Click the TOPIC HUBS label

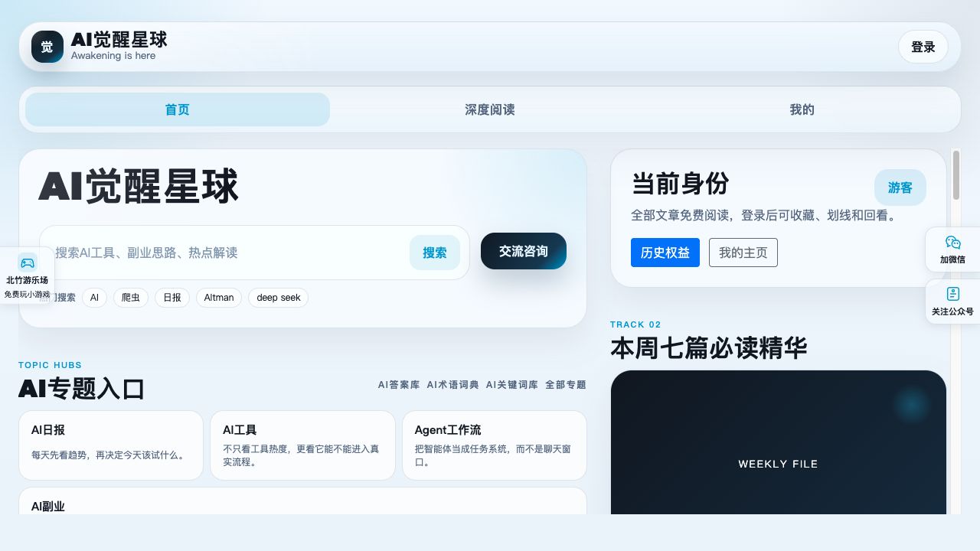click(51, 365)
